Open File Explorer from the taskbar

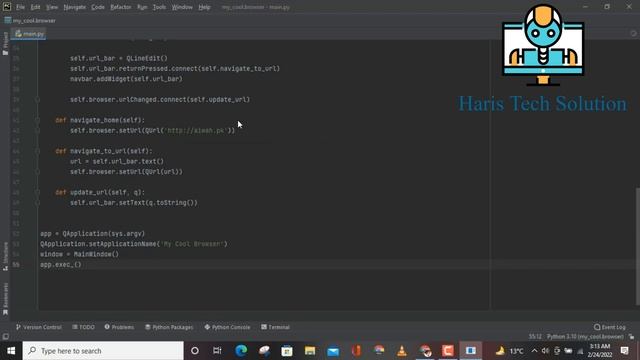[x=310, y=351]
